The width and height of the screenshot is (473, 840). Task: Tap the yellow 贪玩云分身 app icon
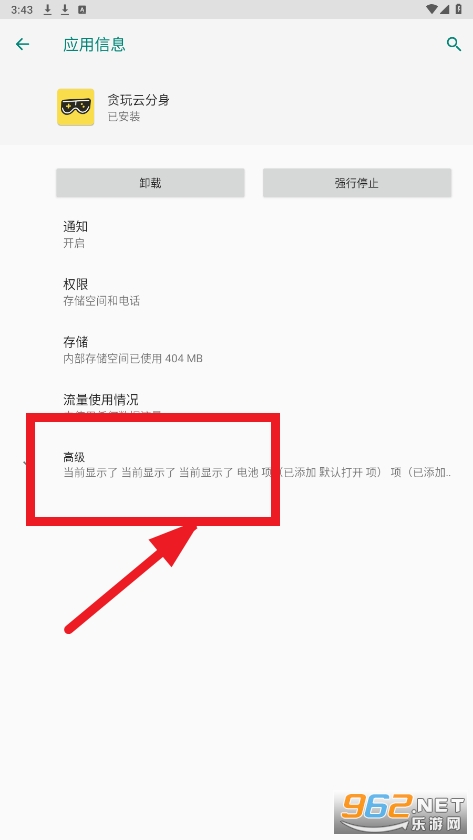pyautogui.click(x=76, y=107)
